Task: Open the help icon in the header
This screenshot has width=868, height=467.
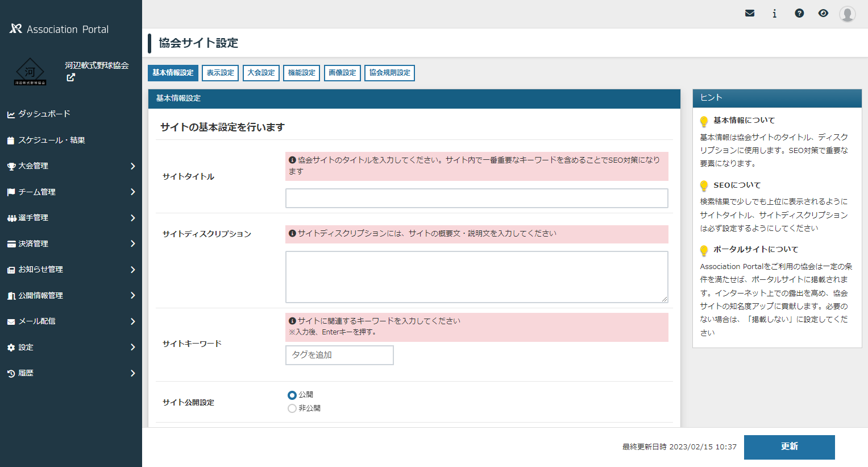Action: coord(799,13)
